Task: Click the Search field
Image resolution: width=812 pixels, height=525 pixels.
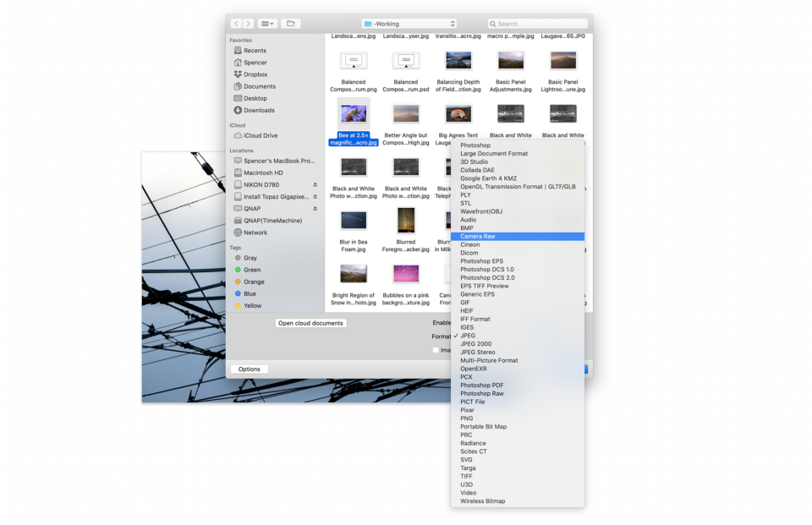Action: tap(538, 24)
